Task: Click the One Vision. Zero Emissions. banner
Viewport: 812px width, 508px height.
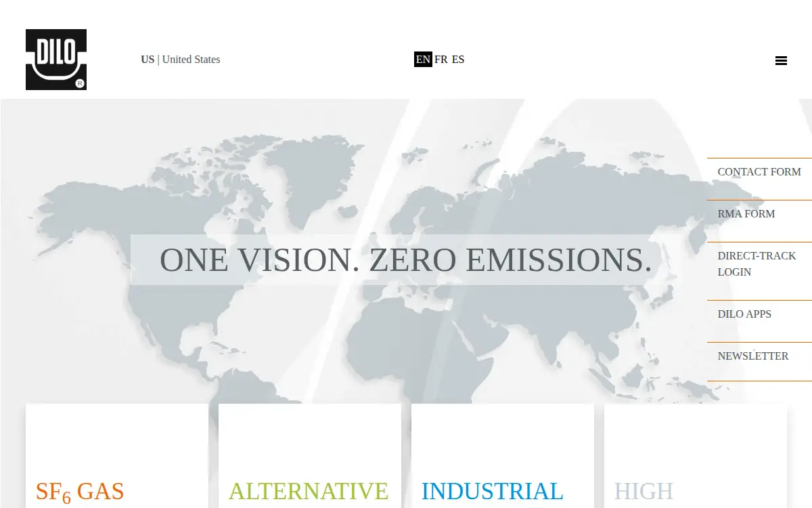Action: pyautogui.click(x=406, y=260)
